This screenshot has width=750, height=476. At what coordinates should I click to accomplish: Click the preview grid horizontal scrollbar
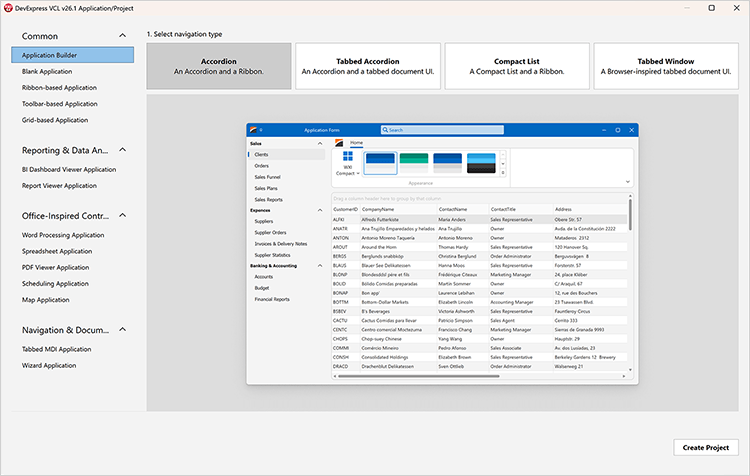(419, 376)
